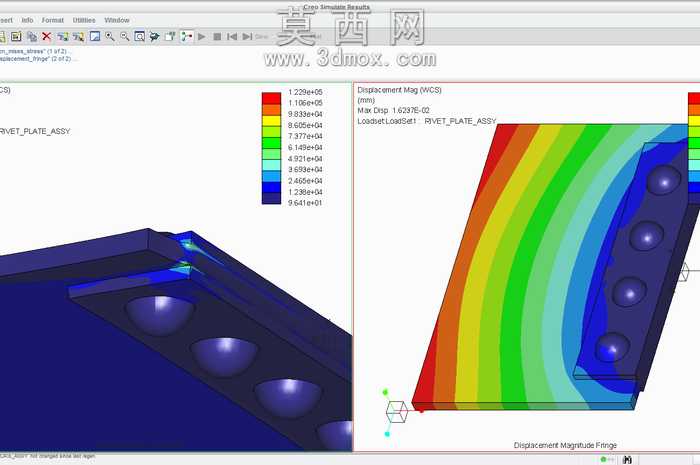Open the Info menu
The width and height of the screenshot is (700, 465).
(x=27, y=20)
